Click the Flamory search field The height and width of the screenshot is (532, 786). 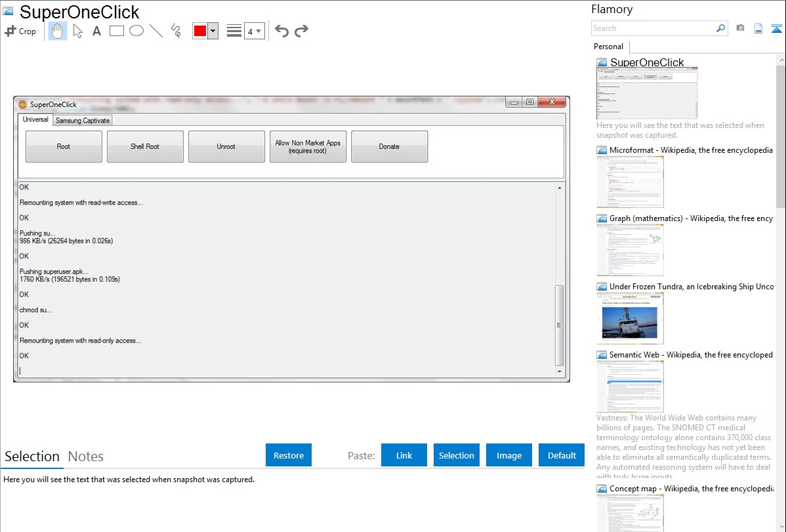tap(653, 28)
